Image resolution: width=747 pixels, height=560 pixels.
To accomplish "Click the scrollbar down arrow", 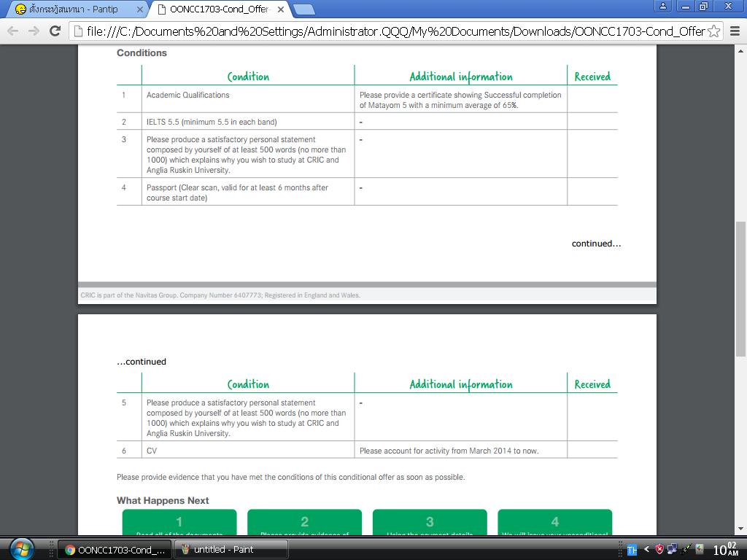I will tap(741, 529).
